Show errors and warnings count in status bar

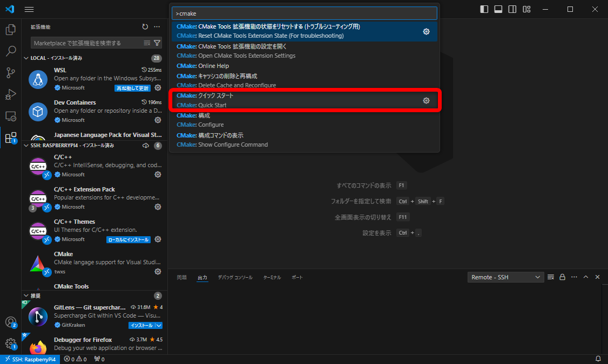(x=75, y=359)
